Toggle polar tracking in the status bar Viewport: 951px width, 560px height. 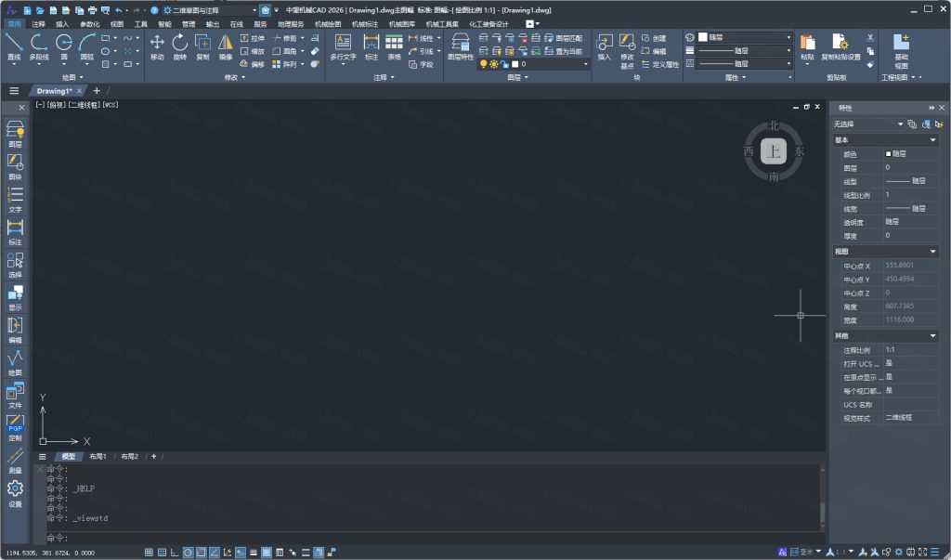(188, 553)
